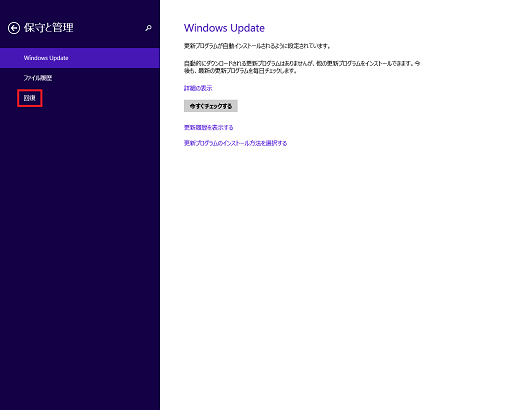View update history via the purple link
The width and height of the screenshot is (512, 410).
pos(209,127)
